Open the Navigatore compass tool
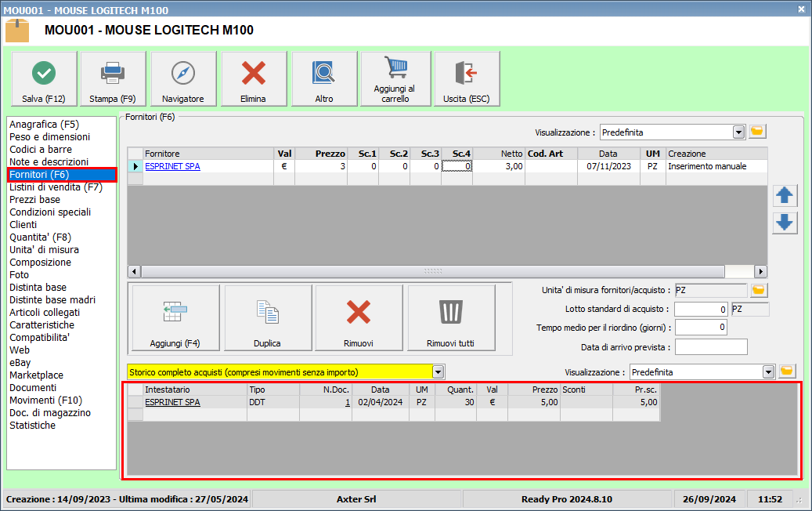Screen dimensions: 812x511 182,79
